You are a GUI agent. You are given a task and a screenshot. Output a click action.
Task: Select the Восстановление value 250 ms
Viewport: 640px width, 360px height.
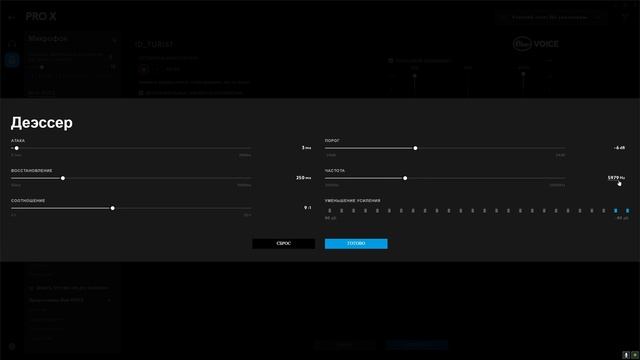(303, 178)
